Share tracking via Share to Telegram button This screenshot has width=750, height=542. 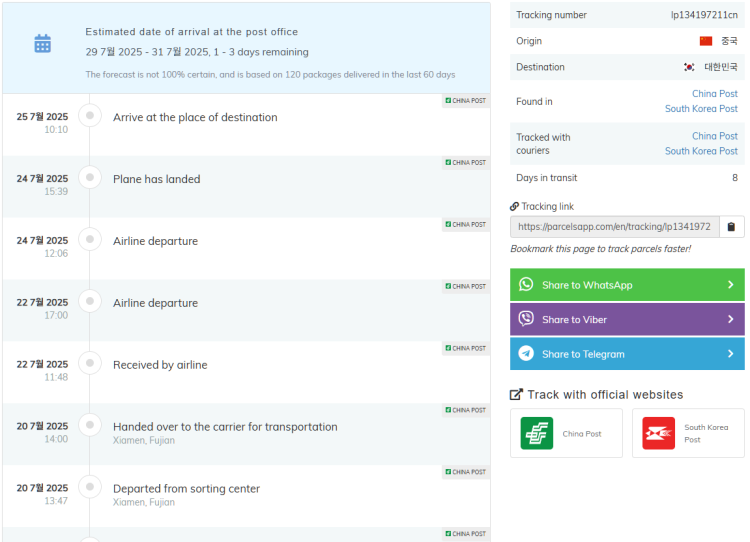pyautogui.click(x=627, y=354)
